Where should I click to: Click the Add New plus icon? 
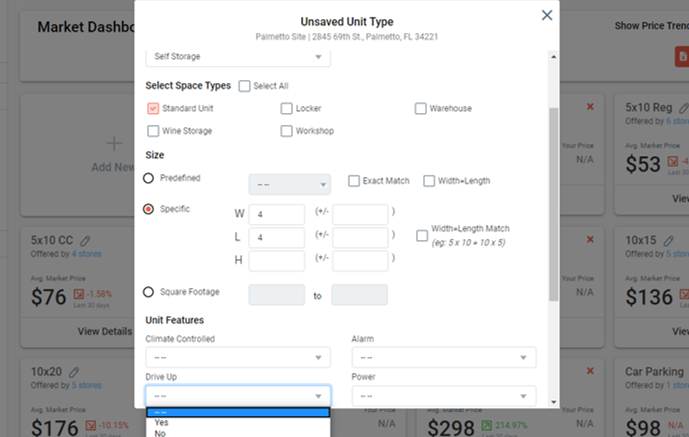pos(114,143)
